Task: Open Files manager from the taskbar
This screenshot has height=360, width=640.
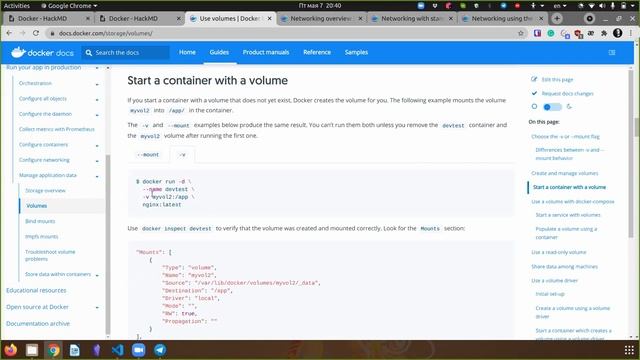Action: 32,350
